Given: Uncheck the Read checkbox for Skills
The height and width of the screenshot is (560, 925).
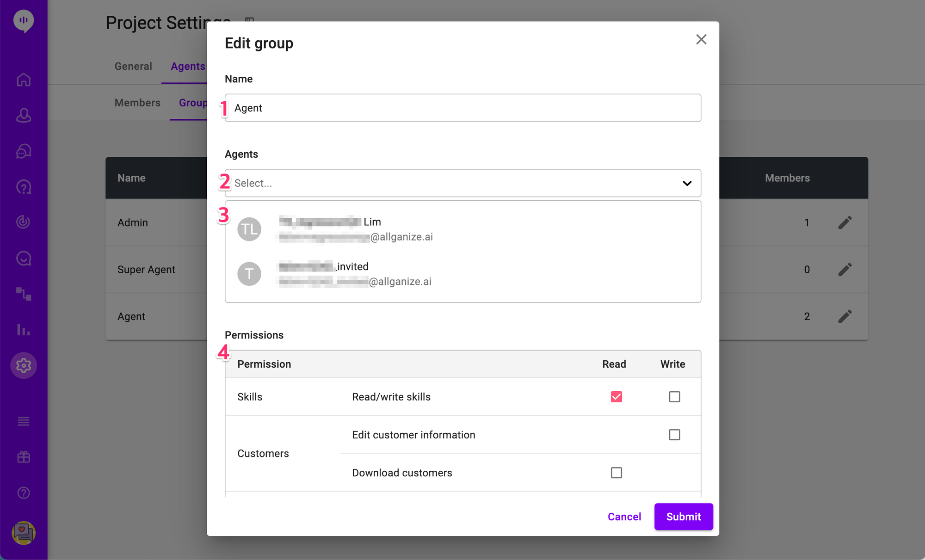Looking at the screenshot, I should pyautogui.click(x=616, y=397).
